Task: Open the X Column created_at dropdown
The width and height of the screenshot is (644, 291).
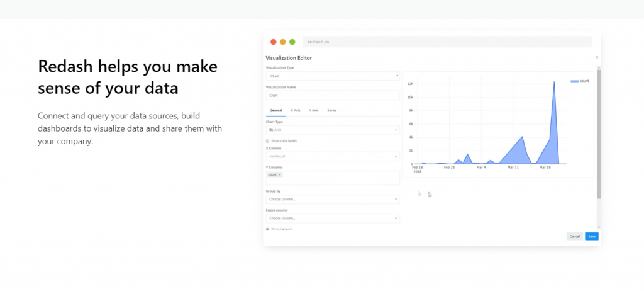Action: pyautogui.click(x=333, y=156)
